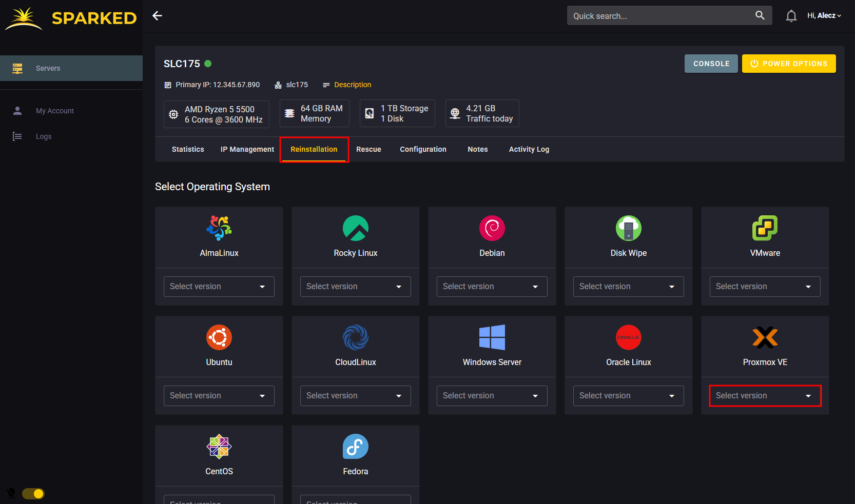Image resolution: width=855 pixels, height=504 pixels.
Task: Open Ubuntu version dropdown
Action: [219, 396]
